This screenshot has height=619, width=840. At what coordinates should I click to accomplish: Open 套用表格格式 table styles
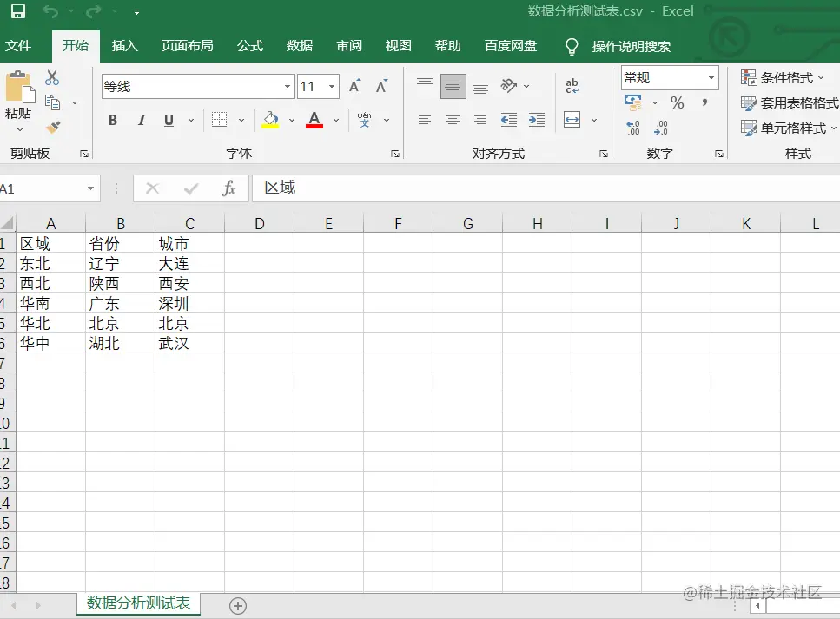(790, 102)
